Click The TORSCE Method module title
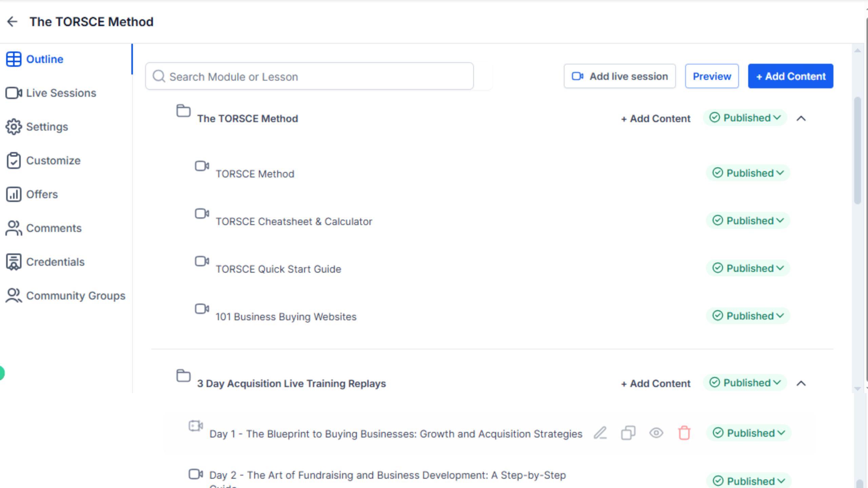The height and width of the screenshot is (488, 868). 248,119
